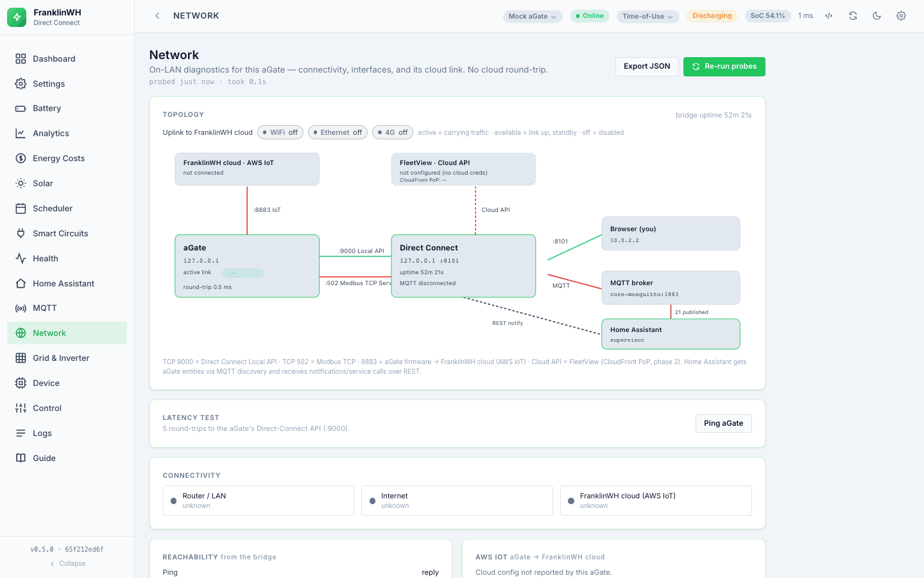924x578 pixels.
Task: Click the Ethernet off uplink pill
Action: pyautogui.click(x=338, y=132)
